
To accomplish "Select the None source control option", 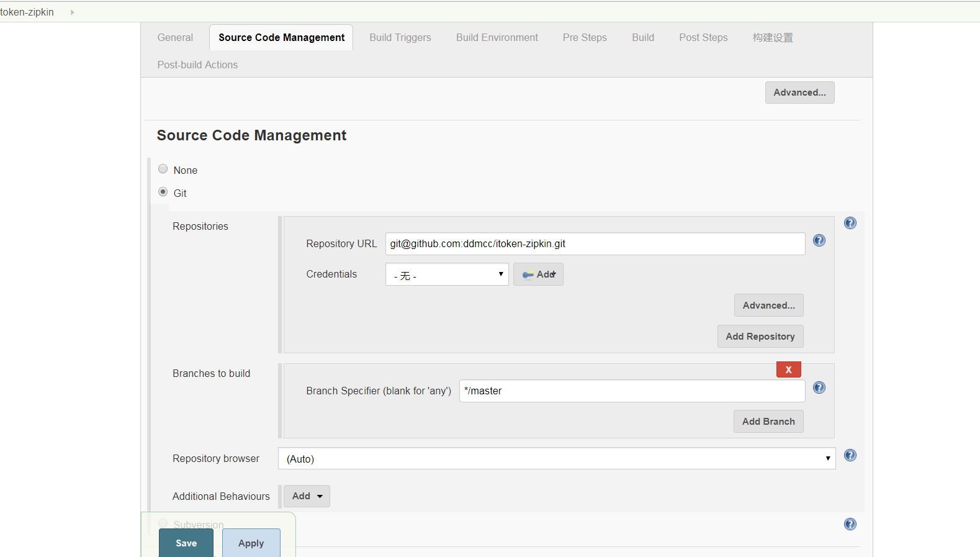I will pyautogui.click(x=163, y=169).
